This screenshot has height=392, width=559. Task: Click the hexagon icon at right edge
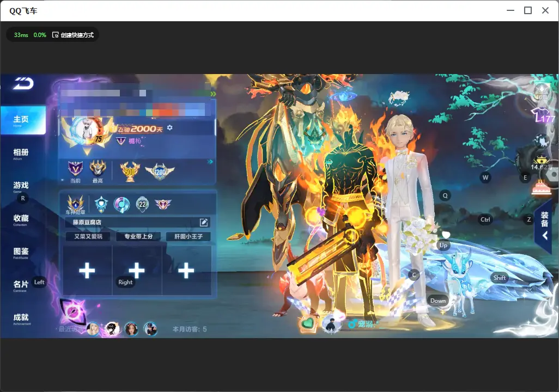tap(551, 175)
